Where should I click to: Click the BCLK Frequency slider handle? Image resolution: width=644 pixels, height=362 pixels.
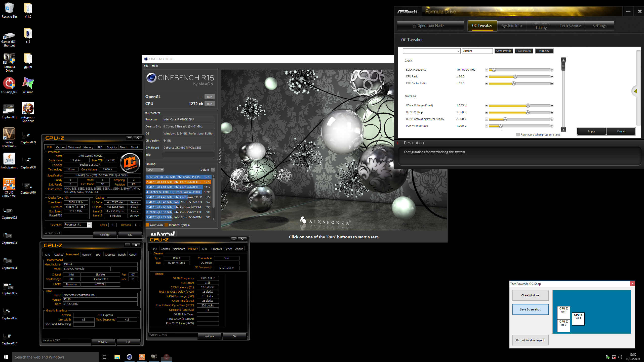click(x=494, y=70)
